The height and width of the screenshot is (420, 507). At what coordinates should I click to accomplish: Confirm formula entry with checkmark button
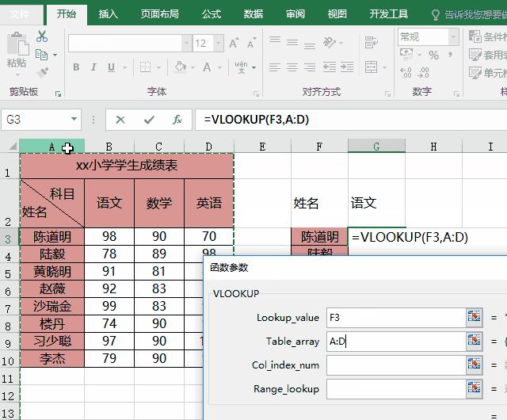pos(149,120)
